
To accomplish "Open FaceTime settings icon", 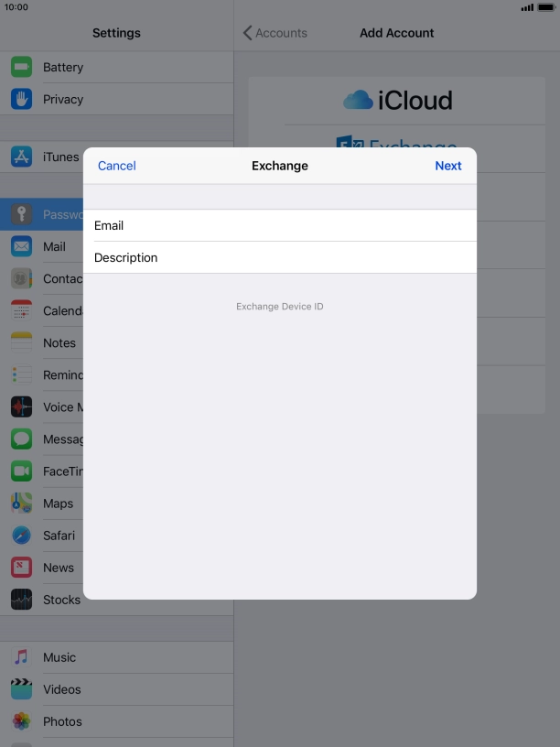I will coord(21,471).
